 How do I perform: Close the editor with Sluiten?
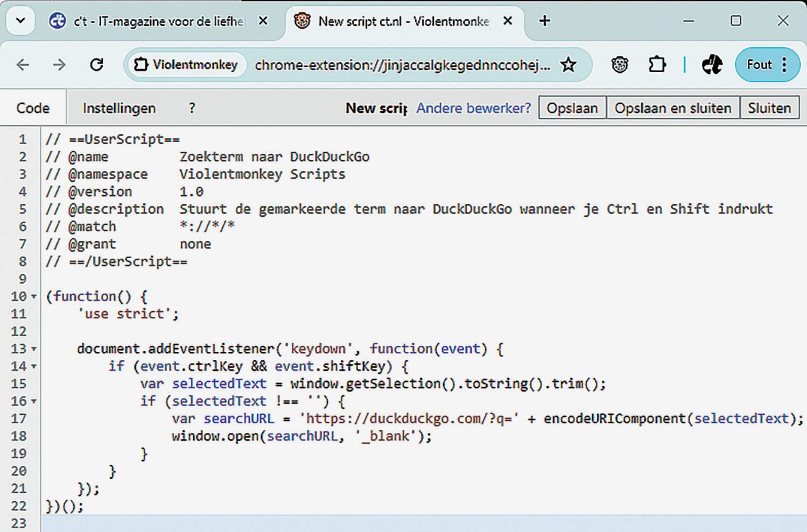[x=769, y=108]
